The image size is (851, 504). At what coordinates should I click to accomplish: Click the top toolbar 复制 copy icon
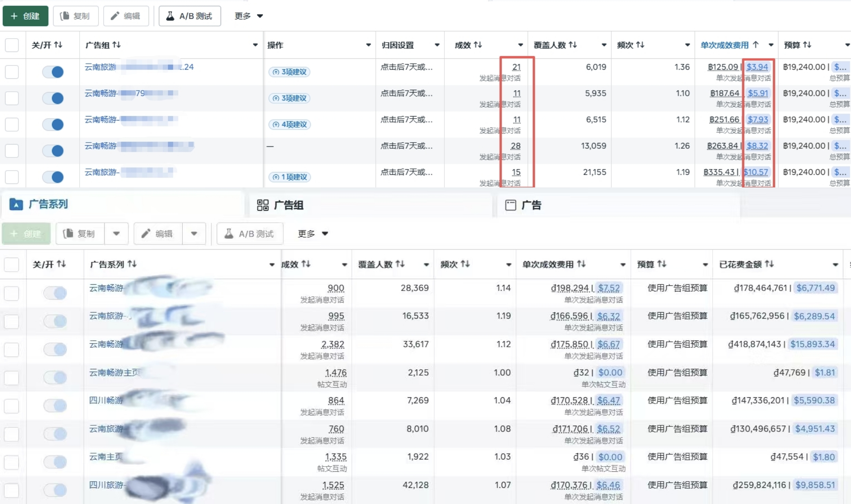point(65,16)
